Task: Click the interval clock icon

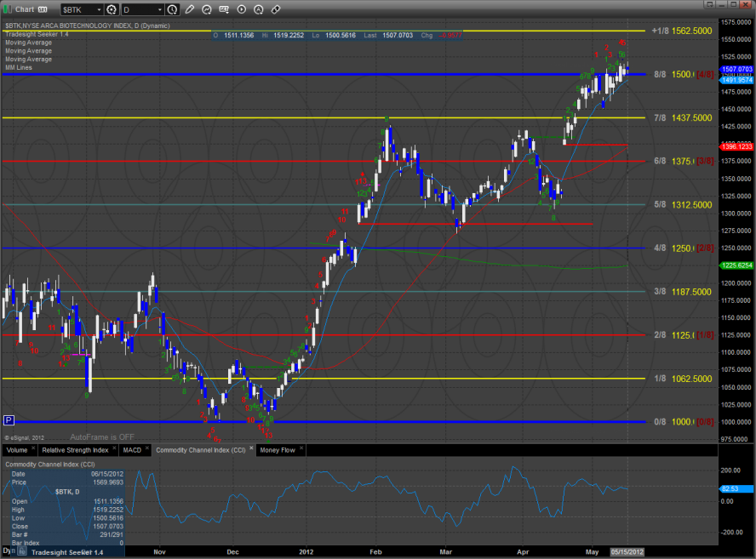Action: (x=173, y=9)
